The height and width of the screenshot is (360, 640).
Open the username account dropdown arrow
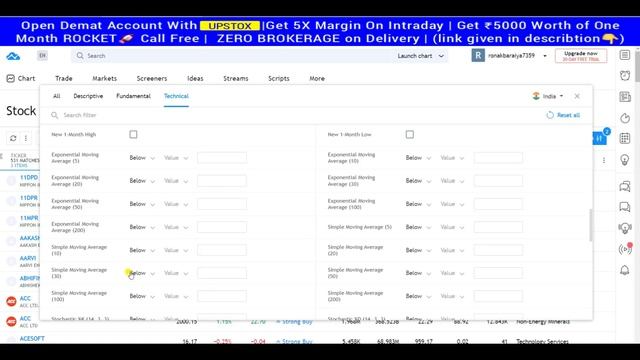click(545, 56)
